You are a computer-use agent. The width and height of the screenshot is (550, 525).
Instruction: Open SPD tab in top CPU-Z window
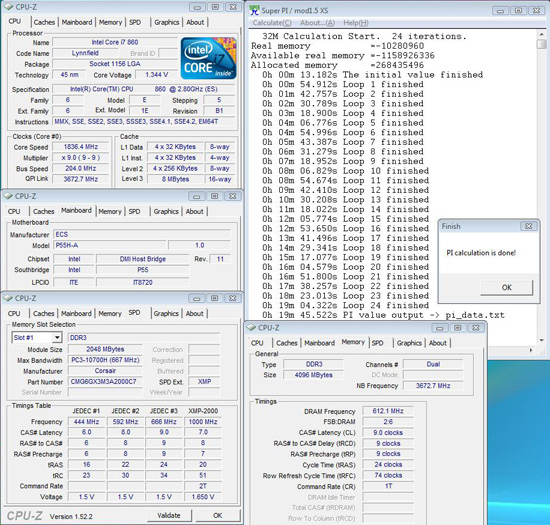click(x=135, y=22)
